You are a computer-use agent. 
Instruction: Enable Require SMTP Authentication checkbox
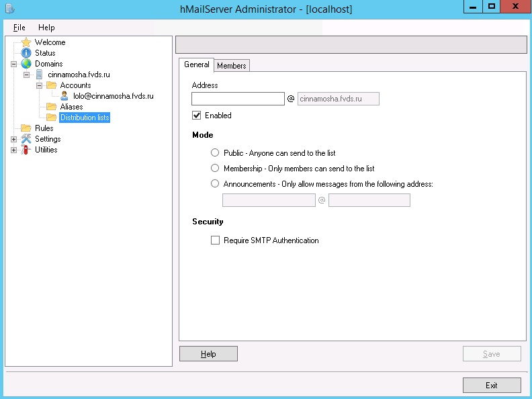pos(215,240)
